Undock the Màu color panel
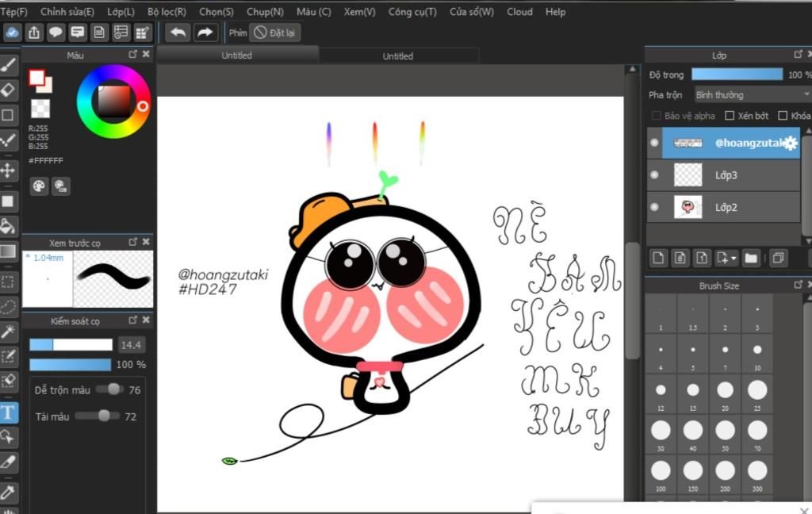The image size is (812, 514). point(133,54)
